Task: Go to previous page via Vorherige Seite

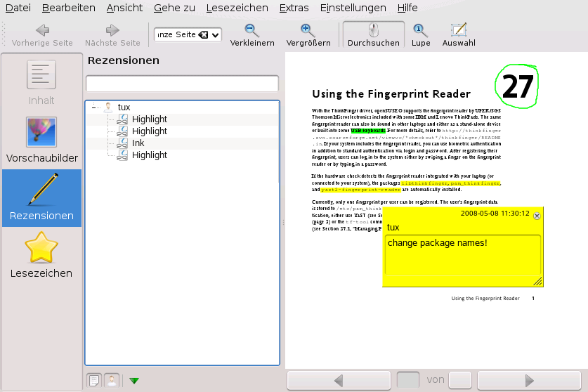Action: (42, 35)
